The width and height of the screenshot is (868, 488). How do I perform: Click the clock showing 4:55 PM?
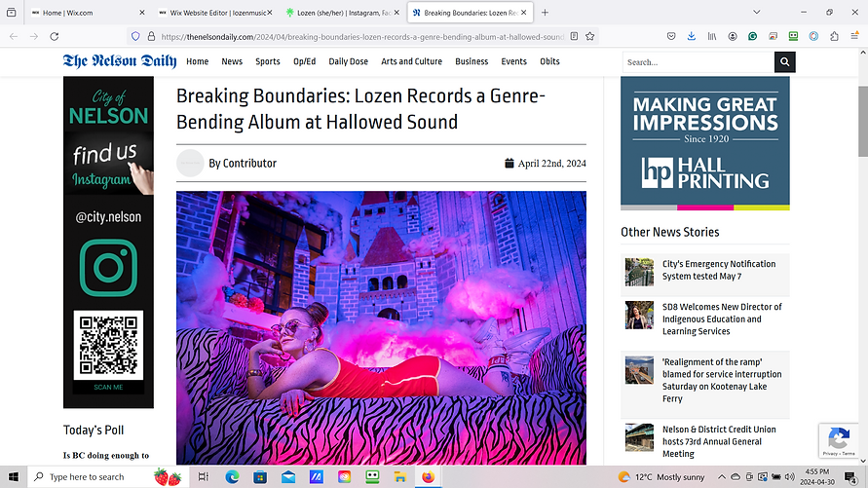816,477
